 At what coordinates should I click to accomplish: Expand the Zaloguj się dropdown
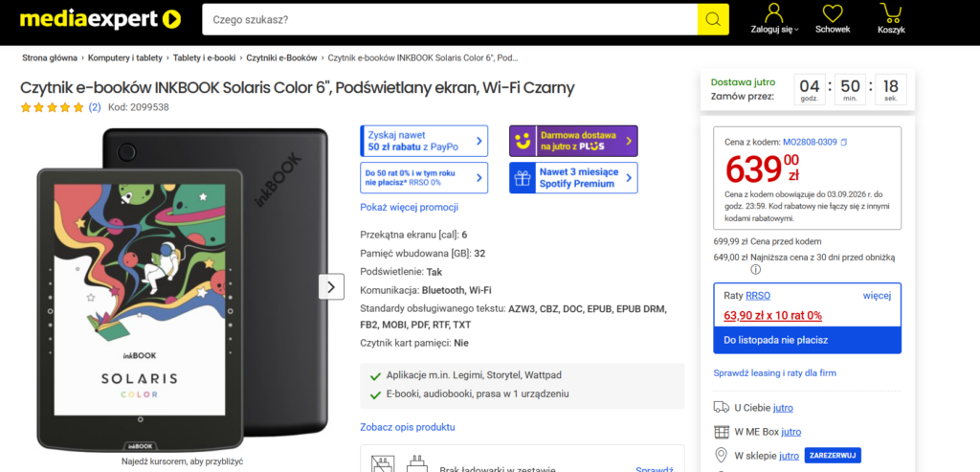(797, 30)
